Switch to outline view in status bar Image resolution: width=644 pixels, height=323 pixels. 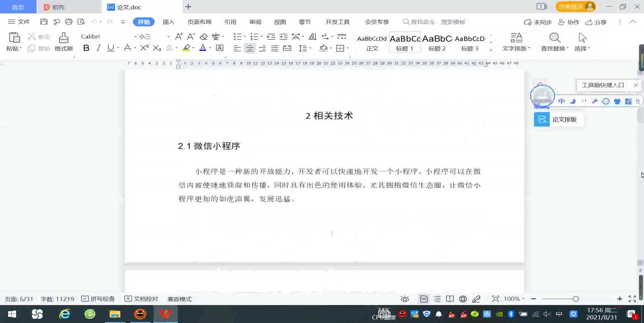(x=437, y=299)
